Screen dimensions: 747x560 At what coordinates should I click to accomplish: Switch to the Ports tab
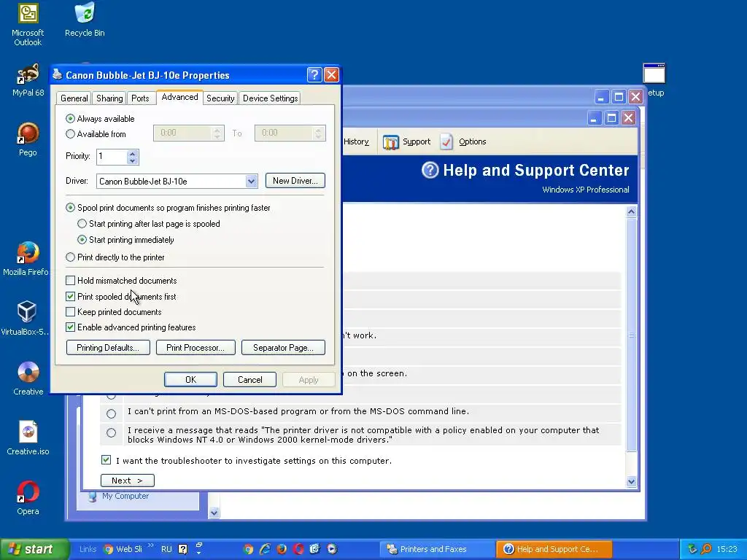tap(140, 98)
